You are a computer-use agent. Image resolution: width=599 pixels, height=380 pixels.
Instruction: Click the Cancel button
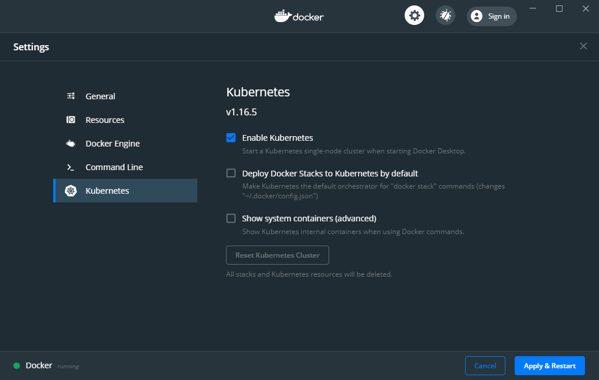(x=485, y=365)
